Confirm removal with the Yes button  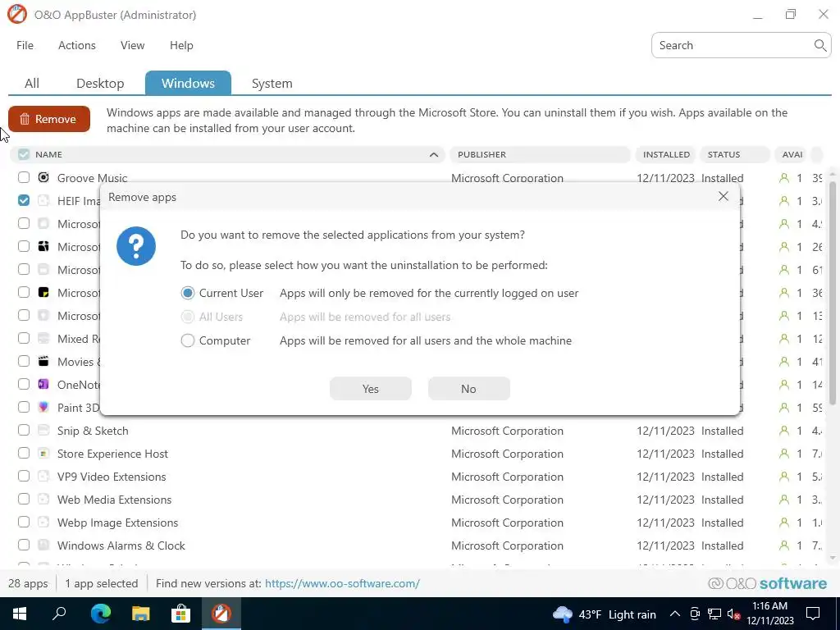tap(371, 388)
